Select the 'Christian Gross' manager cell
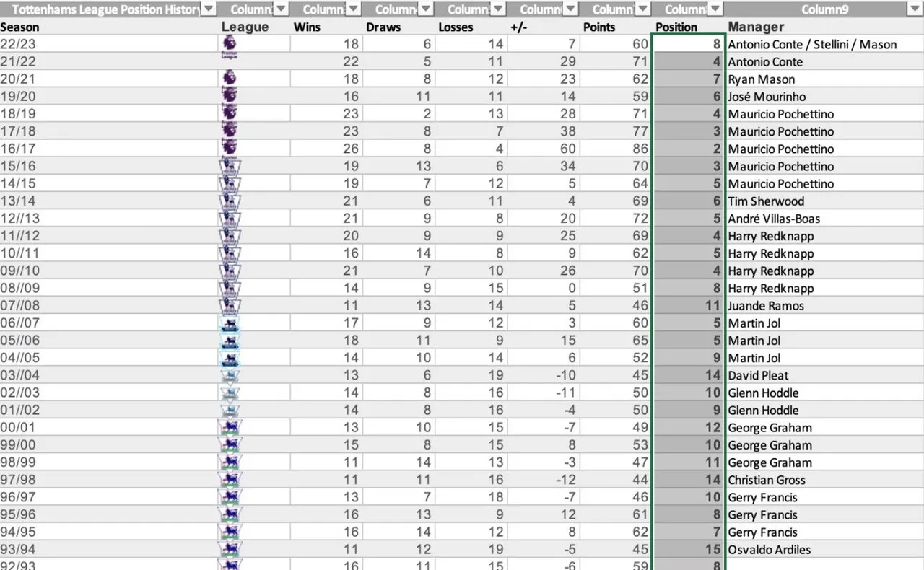924x570 pixels. pyautogui.click(x=824, y=480)
